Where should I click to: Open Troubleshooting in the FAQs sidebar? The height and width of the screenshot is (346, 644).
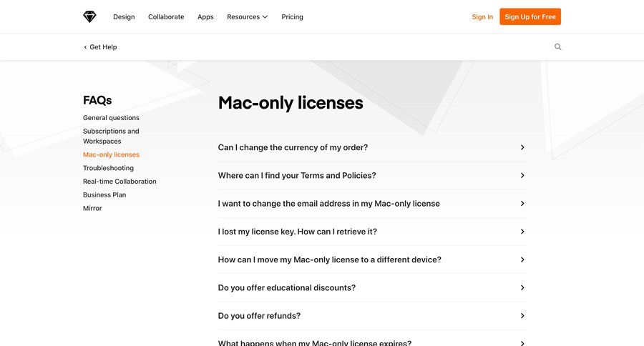point(108,168)
